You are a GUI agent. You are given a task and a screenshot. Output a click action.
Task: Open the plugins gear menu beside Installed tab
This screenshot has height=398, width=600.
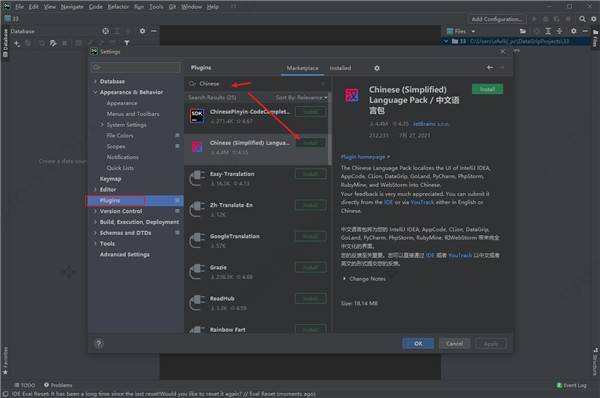coord(377,68)
